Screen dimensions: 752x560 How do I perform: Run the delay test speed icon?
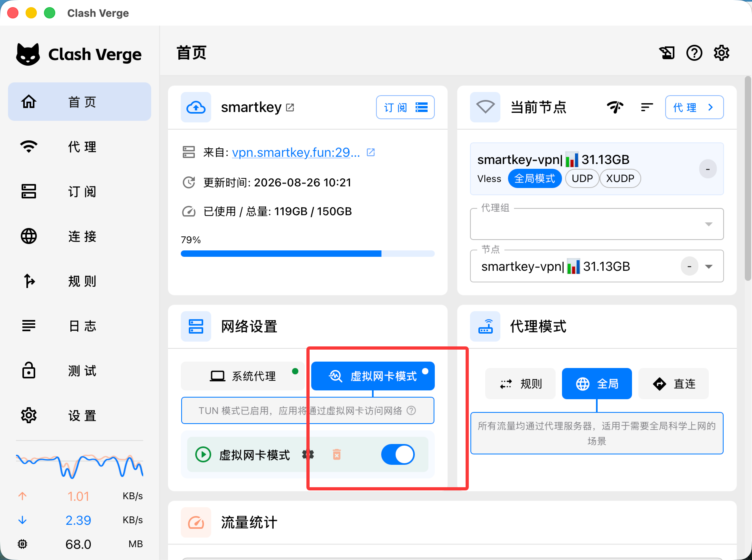(615, 107)
